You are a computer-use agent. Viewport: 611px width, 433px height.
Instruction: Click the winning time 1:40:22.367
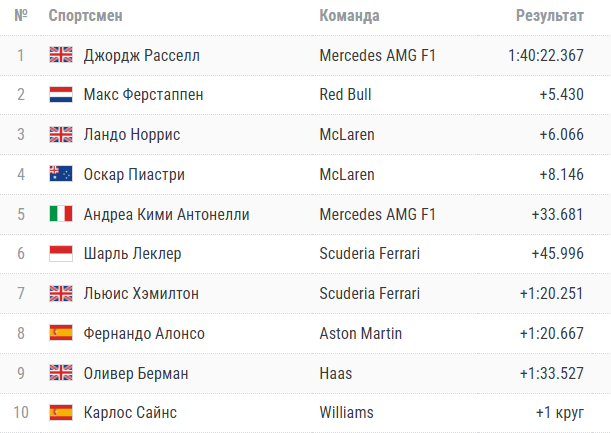[545, 55]
